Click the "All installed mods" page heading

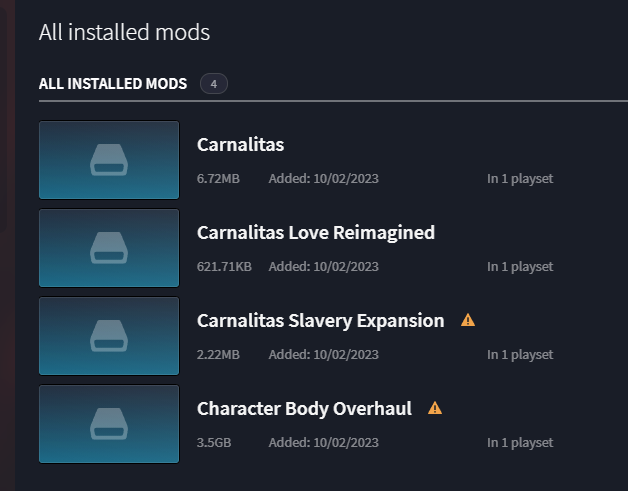tap(124, 32)
